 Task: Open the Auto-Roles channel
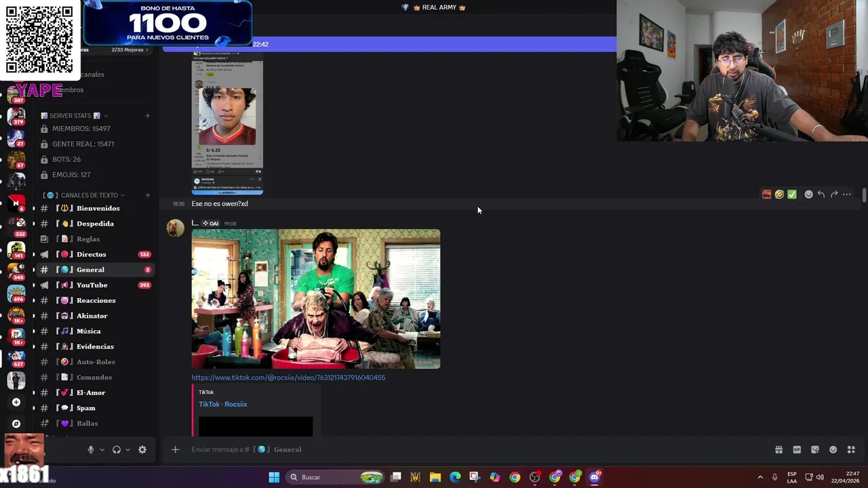pos(95,362)
